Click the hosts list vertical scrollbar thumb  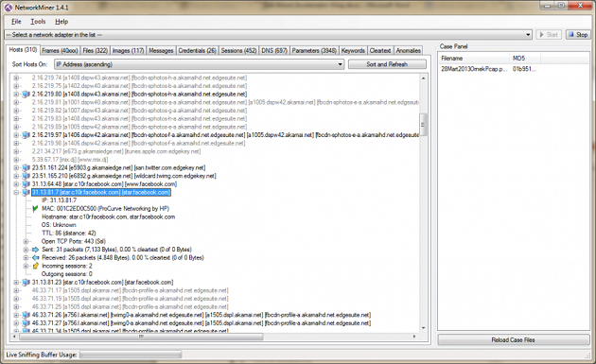[x=423, y=125]
